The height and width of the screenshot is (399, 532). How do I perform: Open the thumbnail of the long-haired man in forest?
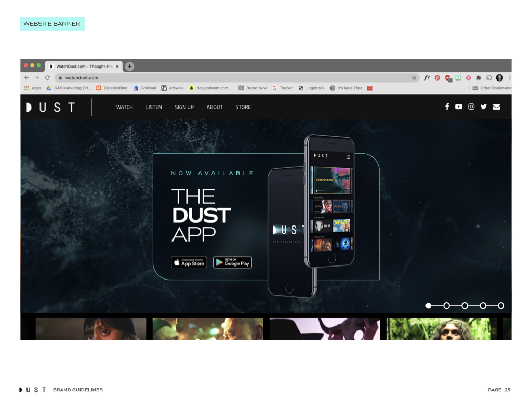click(442, 329)
